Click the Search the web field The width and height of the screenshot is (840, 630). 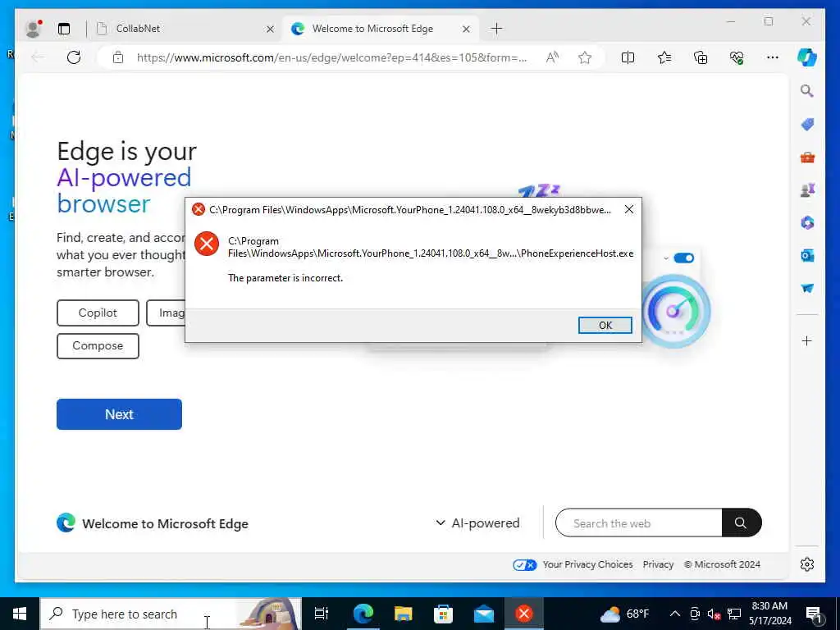[638, 523]
